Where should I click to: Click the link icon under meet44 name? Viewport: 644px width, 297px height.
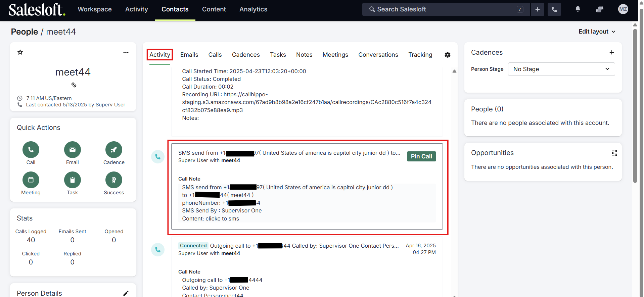(x=74, y=85)
